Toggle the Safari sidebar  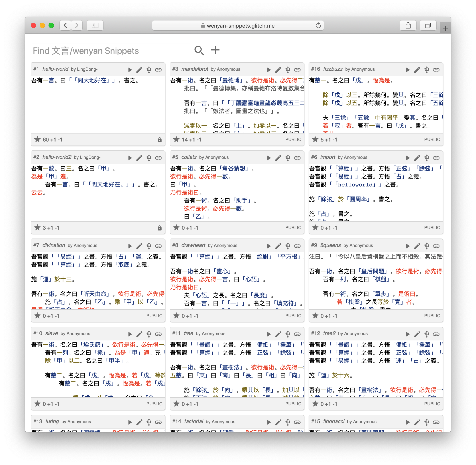(95, 25)
